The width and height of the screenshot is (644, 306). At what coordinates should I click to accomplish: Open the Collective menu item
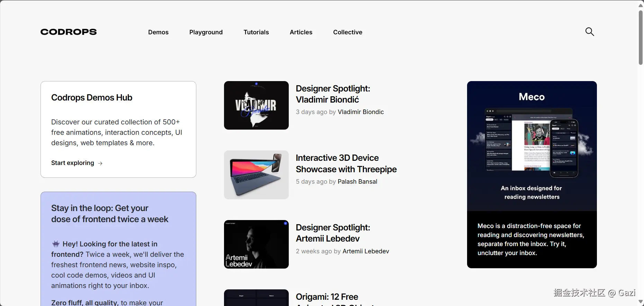(x=348, y=32)
